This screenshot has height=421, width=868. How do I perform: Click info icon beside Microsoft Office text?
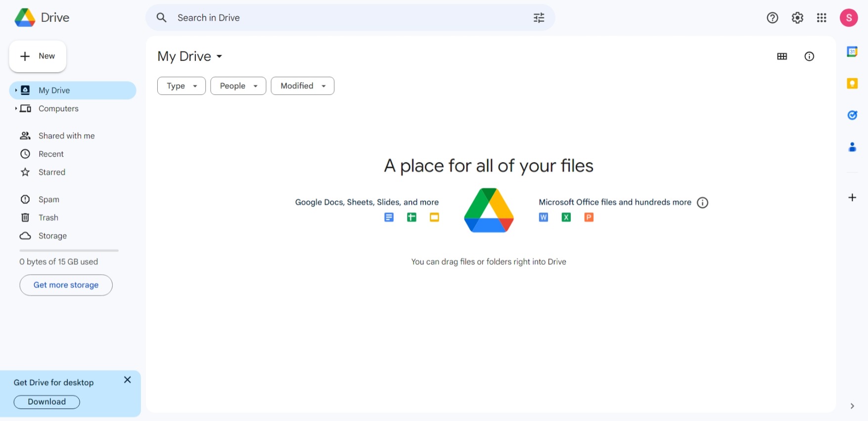click(702, 203)
